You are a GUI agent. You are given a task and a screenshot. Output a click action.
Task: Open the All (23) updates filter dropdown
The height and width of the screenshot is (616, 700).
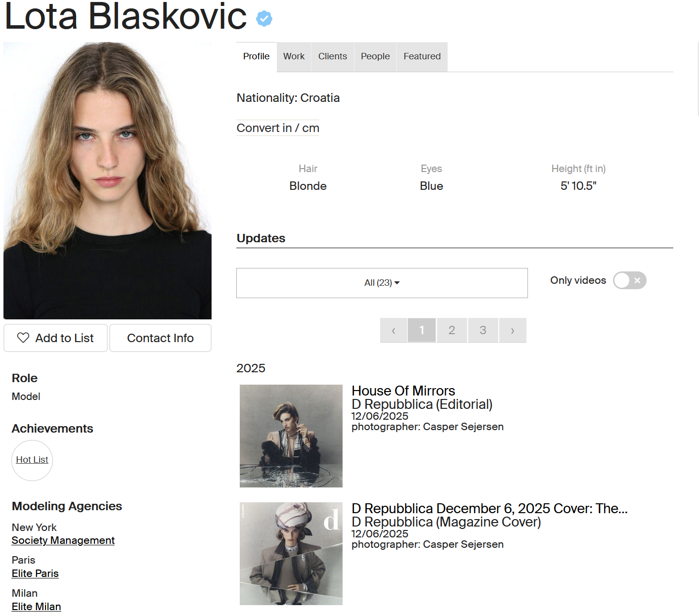point(382,283)
